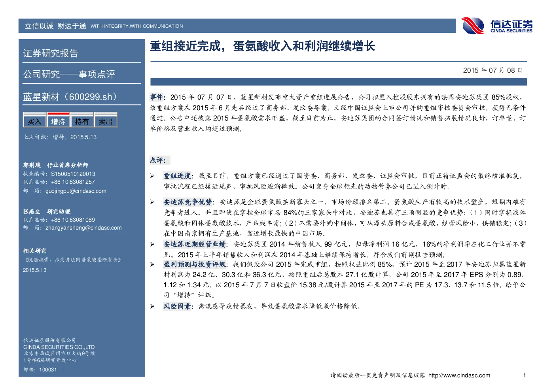Click the 盈利预测与投资评级 bullet heading
The width and height of the screenshot is (555, 392).
[195, 264]
